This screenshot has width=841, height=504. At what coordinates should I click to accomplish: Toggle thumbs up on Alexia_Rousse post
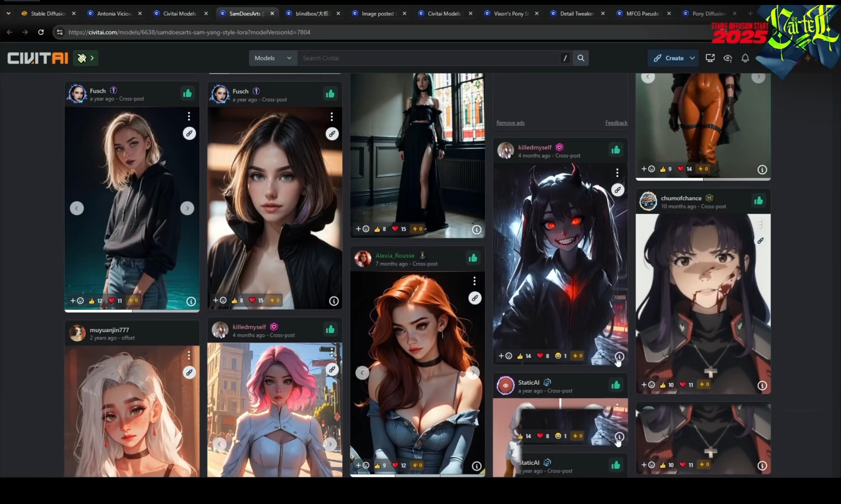(473, 258)
